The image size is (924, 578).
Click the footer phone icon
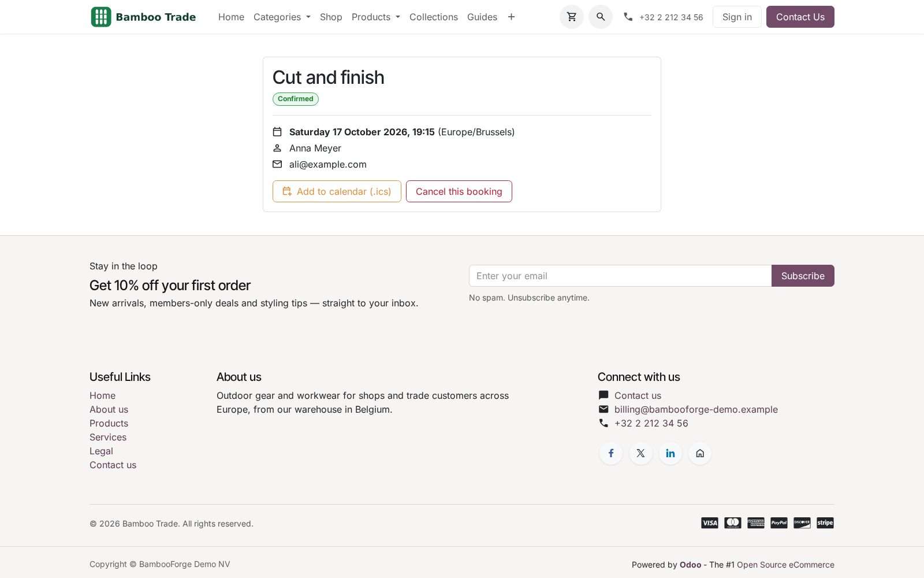click(603, 423)
